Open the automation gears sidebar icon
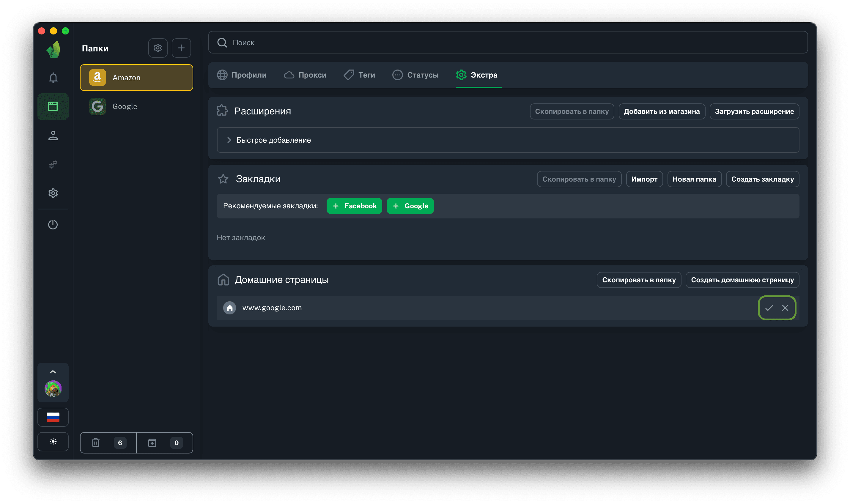Viewport: 850px width, 504px height. point(53,164)
